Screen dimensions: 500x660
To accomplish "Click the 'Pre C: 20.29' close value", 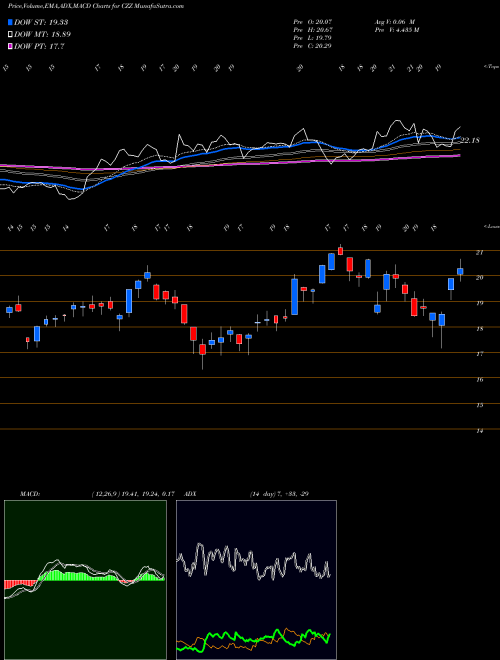I will click(313, 45).
